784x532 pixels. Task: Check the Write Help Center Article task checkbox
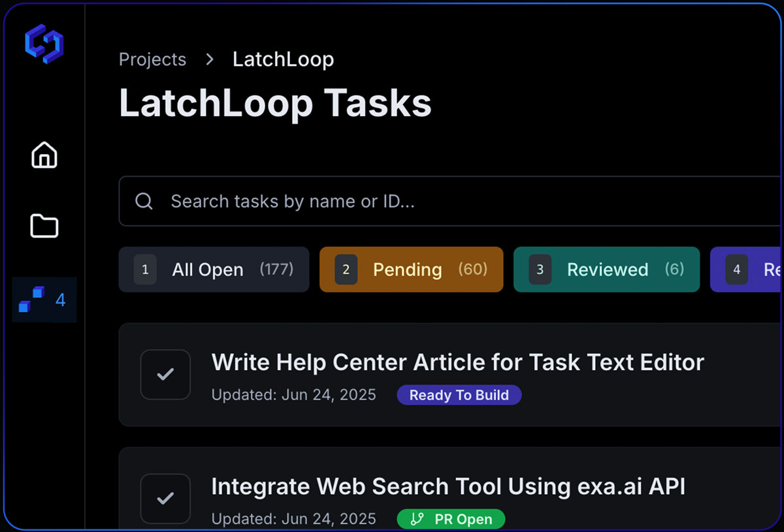pos(165,374)
